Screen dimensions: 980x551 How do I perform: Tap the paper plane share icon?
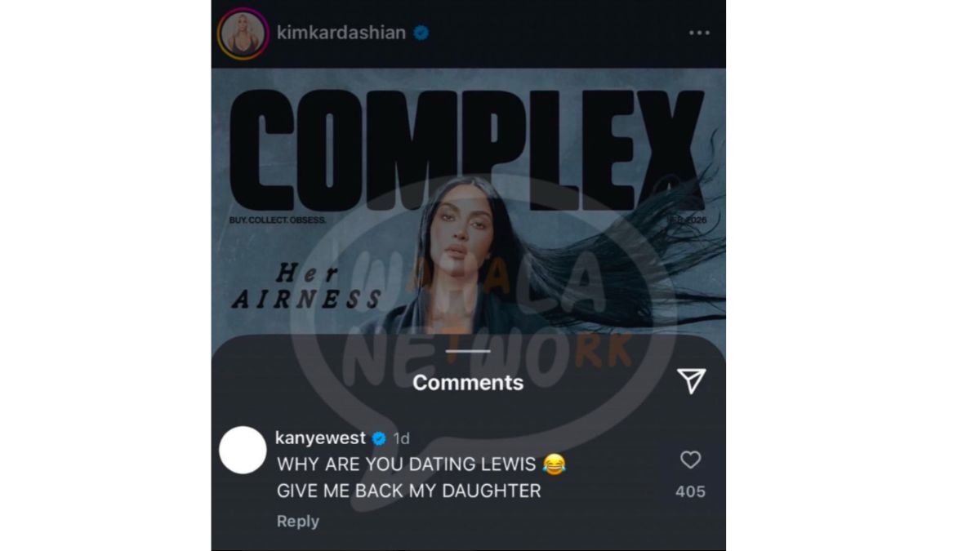click(691, 380)
